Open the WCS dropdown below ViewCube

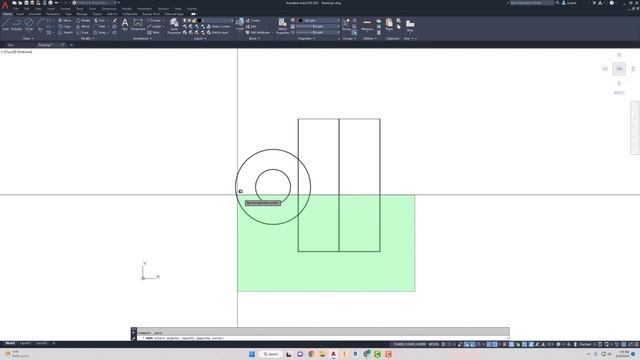pyautogui.click(x=619, y=93)
